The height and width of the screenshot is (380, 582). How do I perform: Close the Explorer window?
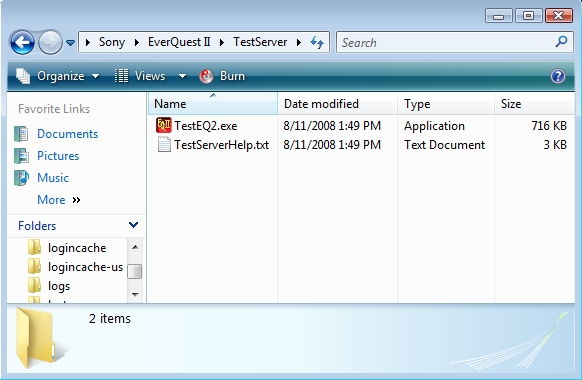coord(559,16)
